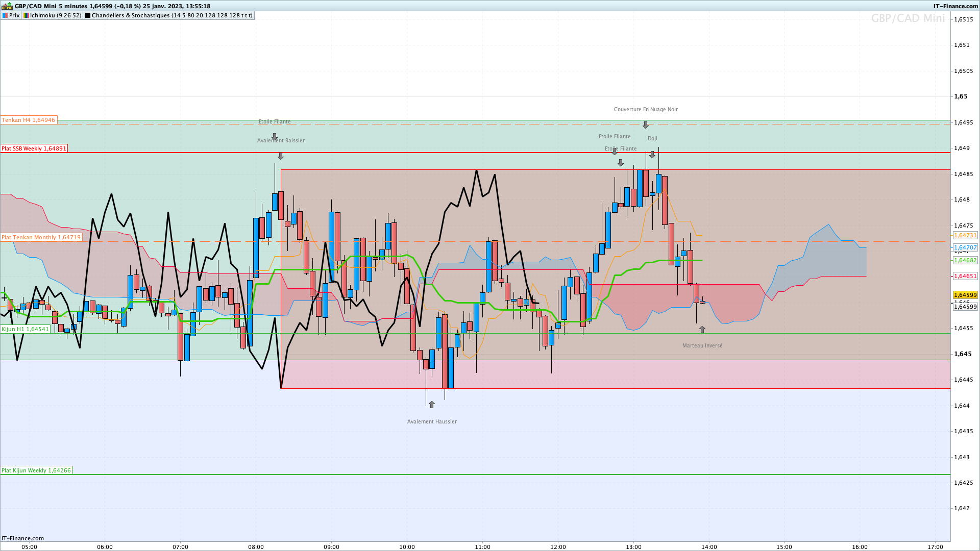Click the 08:00 time axis label

click(x=256, y=547)
